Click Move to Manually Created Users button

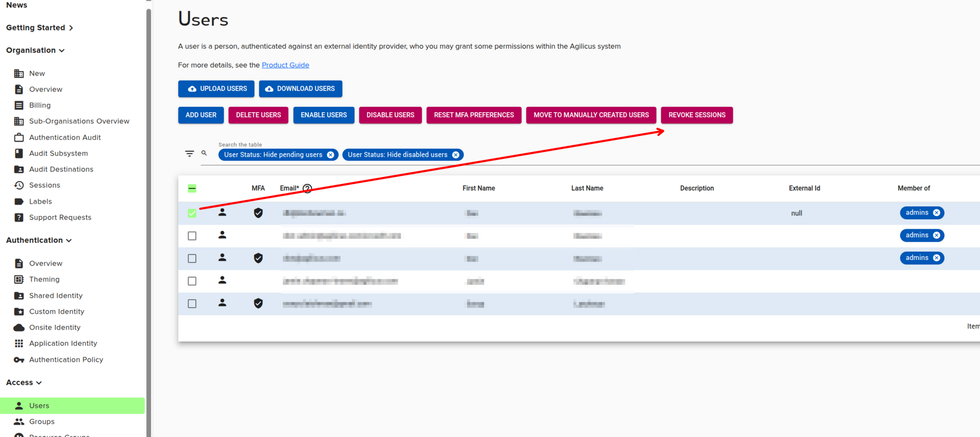[x=591, y=115]
